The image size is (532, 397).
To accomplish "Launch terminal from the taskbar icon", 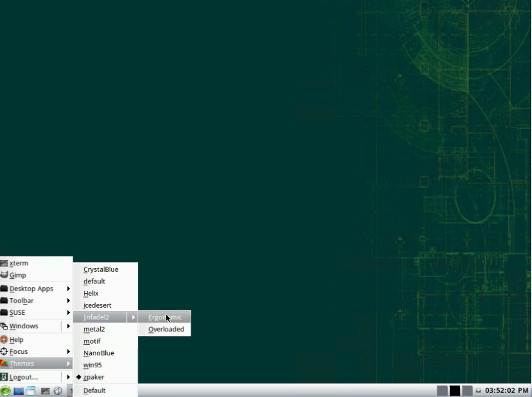I will [45, 391].
